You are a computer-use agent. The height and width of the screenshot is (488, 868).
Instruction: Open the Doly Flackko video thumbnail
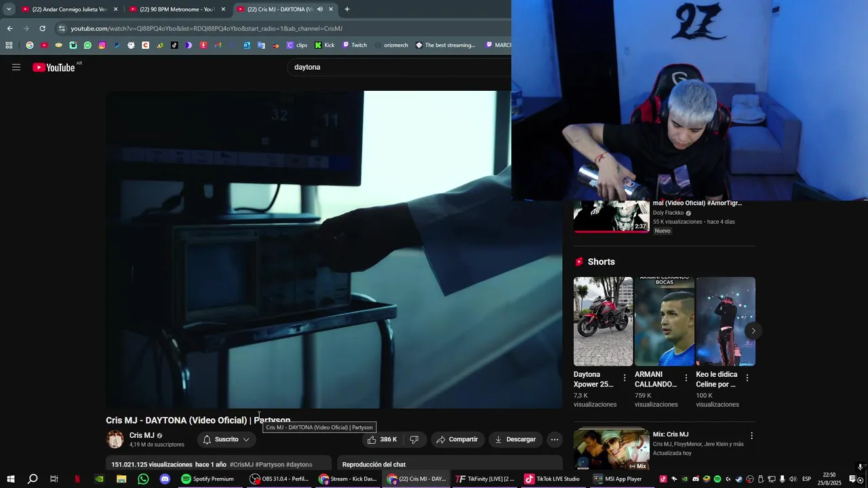611,216
